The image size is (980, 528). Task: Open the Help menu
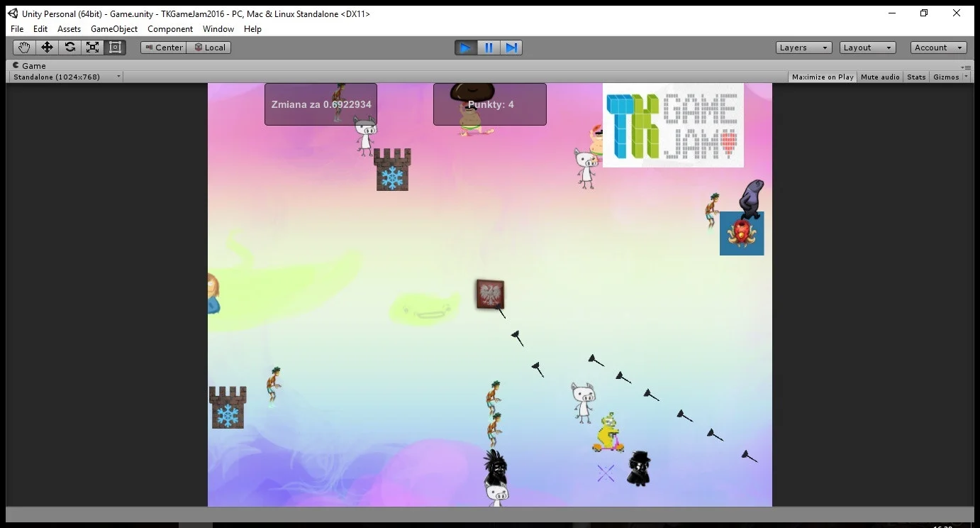coord(252,29)
